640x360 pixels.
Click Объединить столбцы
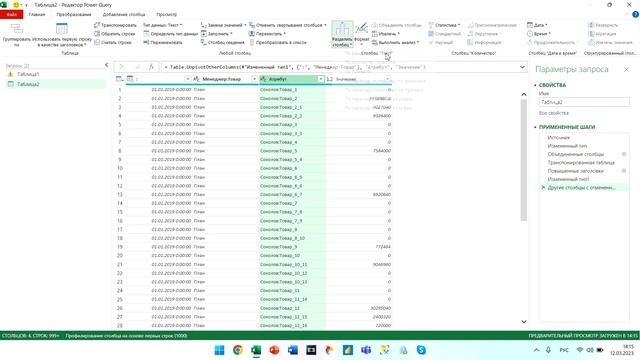point(396,25)
